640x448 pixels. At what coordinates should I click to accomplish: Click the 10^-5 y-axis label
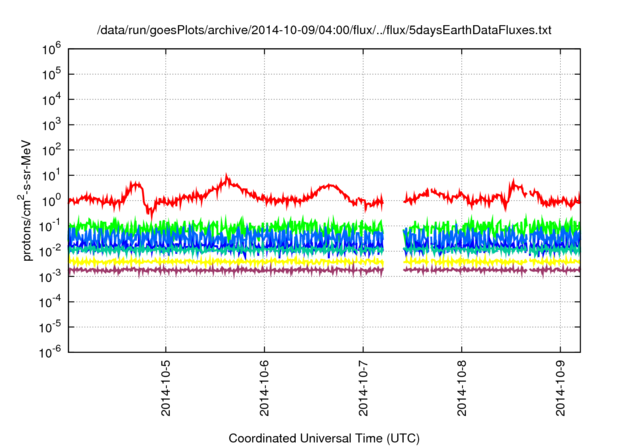click(50, 328)
